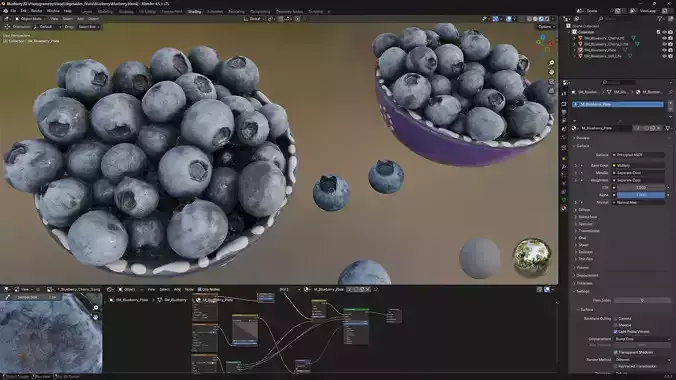
Task: Click the properties editor search field
Action: 619,82
